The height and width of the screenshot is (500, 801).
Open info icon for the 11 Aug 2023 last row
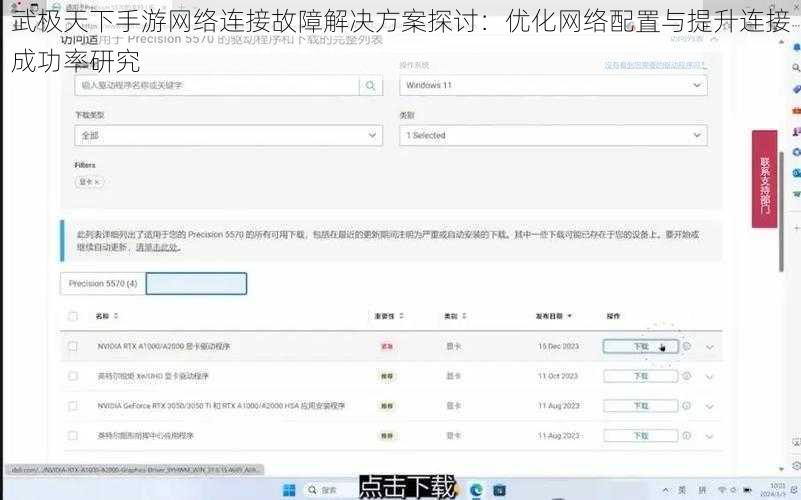[x=687, y=436]
